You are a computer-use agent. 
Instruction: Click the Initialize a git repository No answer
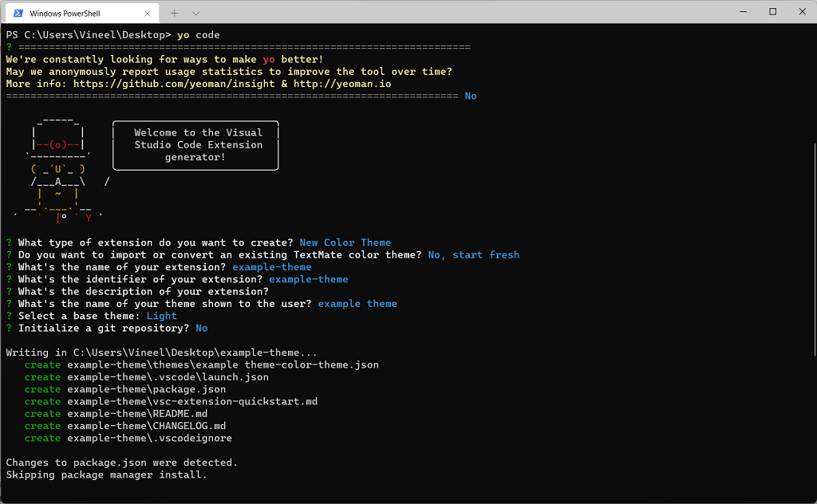tap(201, 328)
